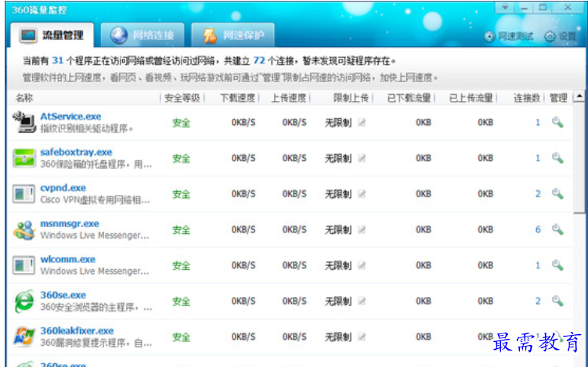Manage safeboxtray.exe via magnifier icon
This screenshot has width=588, height=367.
click(x=557, y=158)
